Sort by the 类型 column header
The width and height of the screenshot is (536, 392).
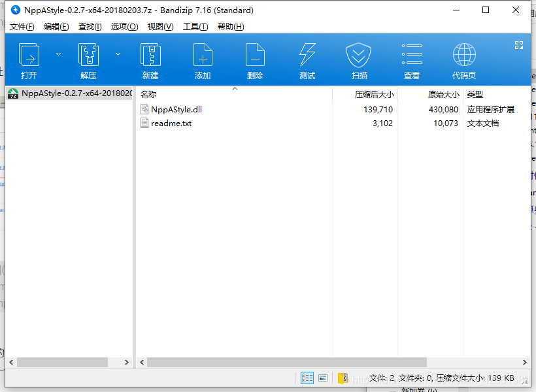[x=496, y=94]
